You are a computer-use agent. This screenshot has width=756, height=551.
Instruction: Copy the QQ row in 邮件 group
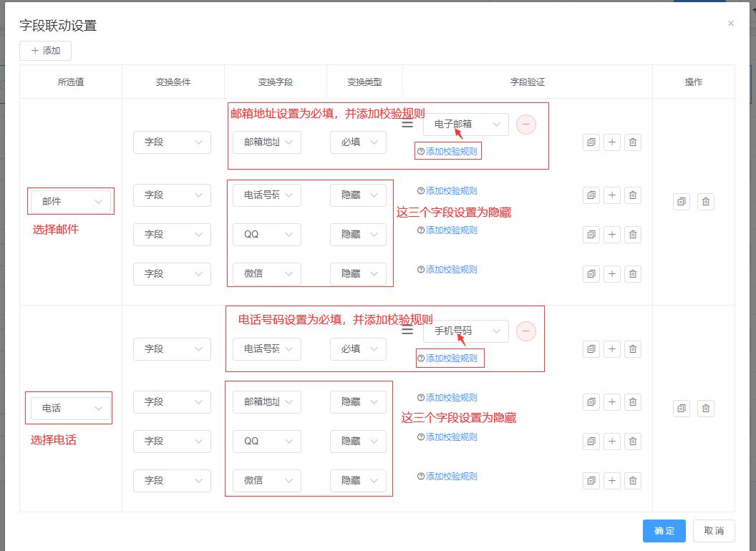pos(591,234)
